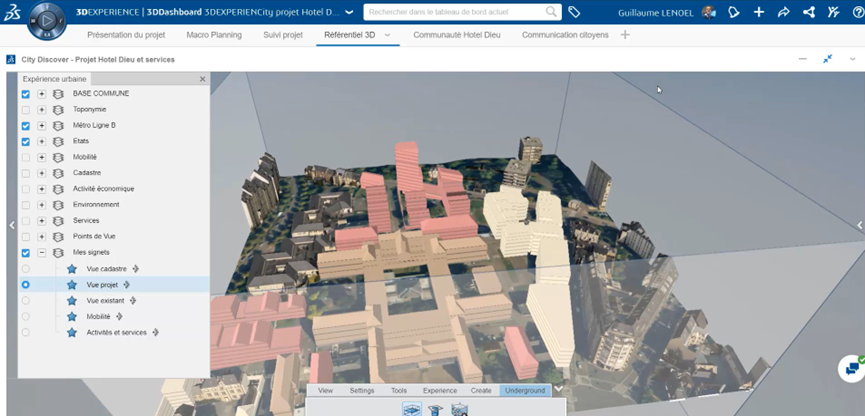Switch to Macro Planning tab

coord(214,35)
